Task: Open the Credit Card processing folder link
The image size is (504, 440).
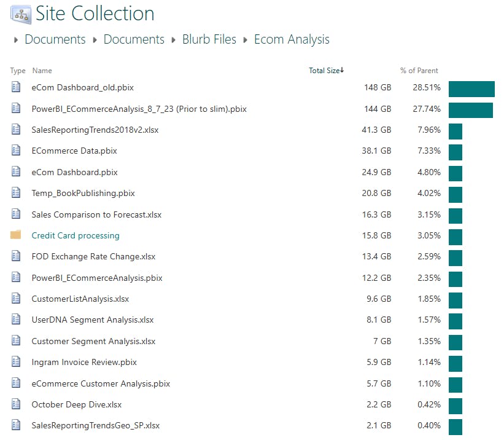Action: click(76, 235)
